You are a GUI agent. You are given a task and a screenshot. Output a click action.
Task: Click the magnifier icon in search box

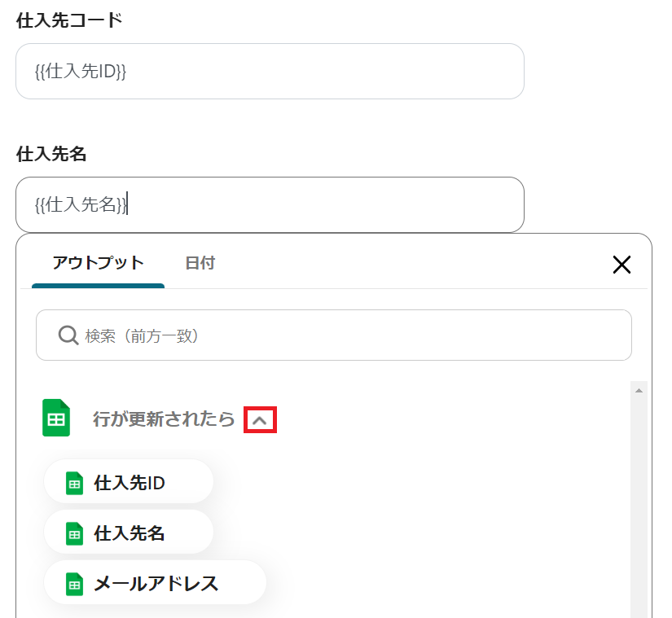click(x=68, y=335)
